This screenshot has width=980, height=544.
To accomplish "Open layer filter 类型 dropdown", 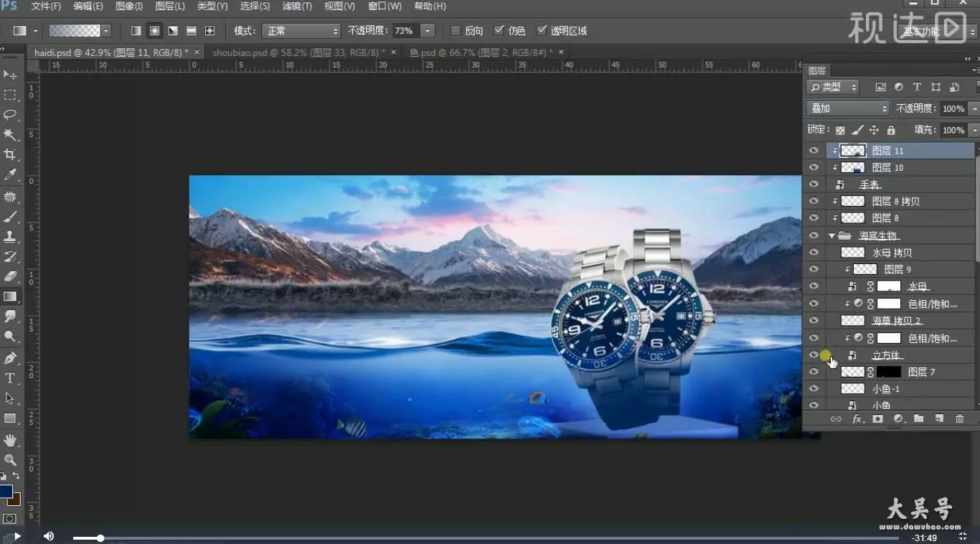I will pyautogui.click(x=833, y=87).
